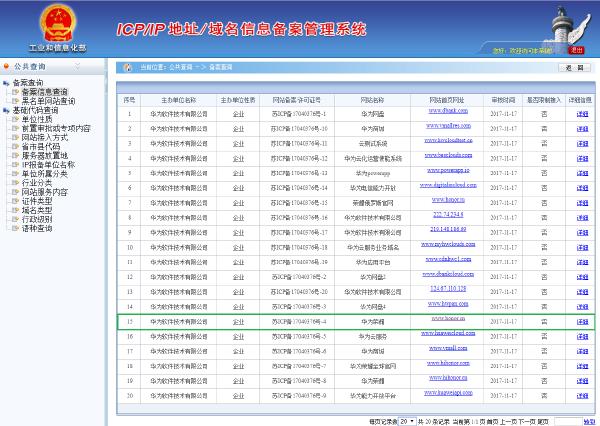Click the page icon beside IP报备单位名称
The height and width of the screenshot is (426, 600).
(x=15, y=165)
